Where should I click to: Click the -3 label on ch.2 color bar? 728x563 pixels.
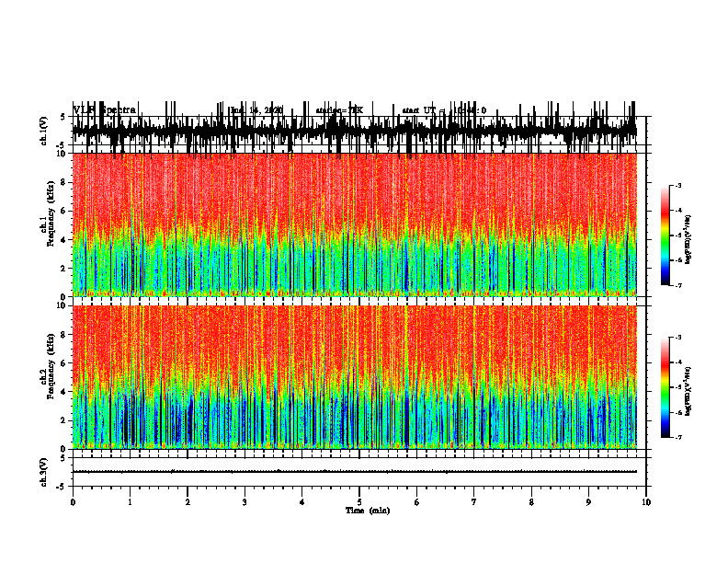677,338
